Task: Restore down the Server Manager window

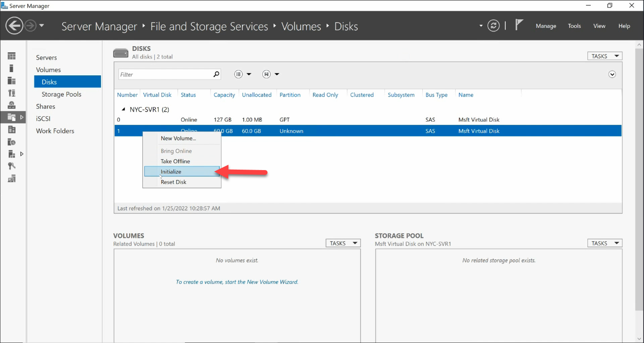Action: (610, 6)
